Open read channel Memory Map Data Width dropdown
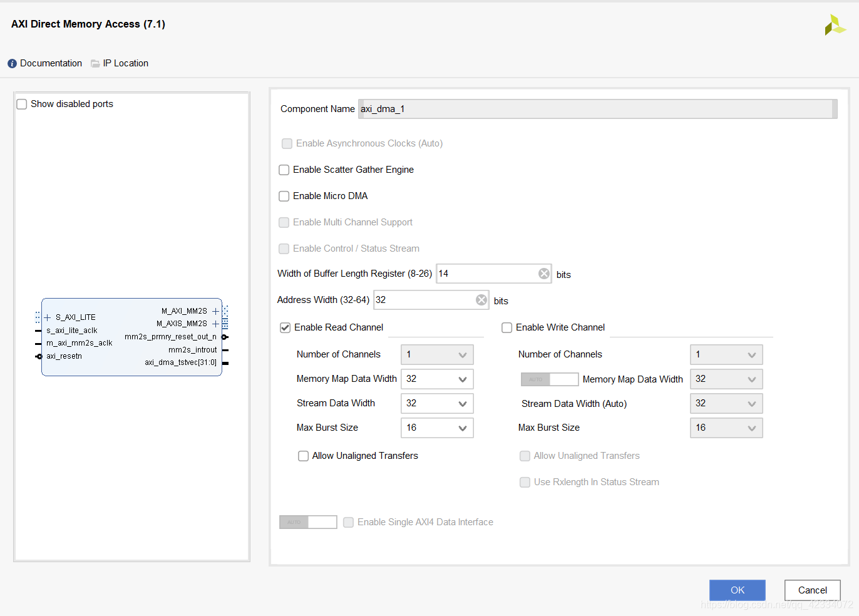The height and width of the screenshot is (616, 859). coord(437,379)
